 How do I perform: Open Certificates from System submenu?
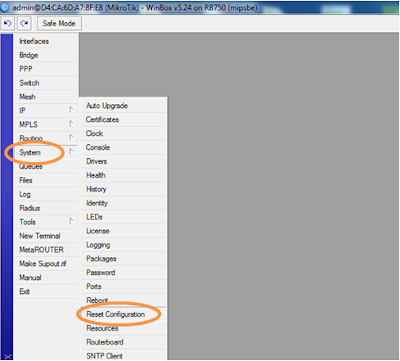tap(123, 120)
